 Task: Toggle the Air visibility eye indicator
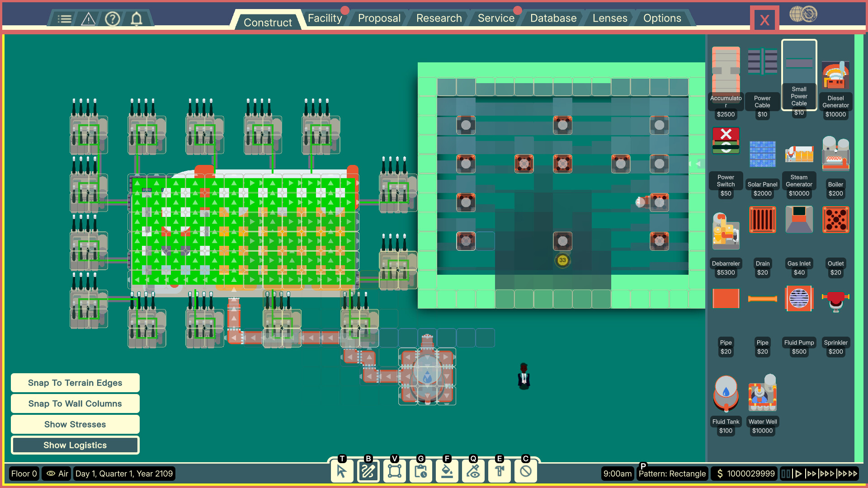point(56,474)
